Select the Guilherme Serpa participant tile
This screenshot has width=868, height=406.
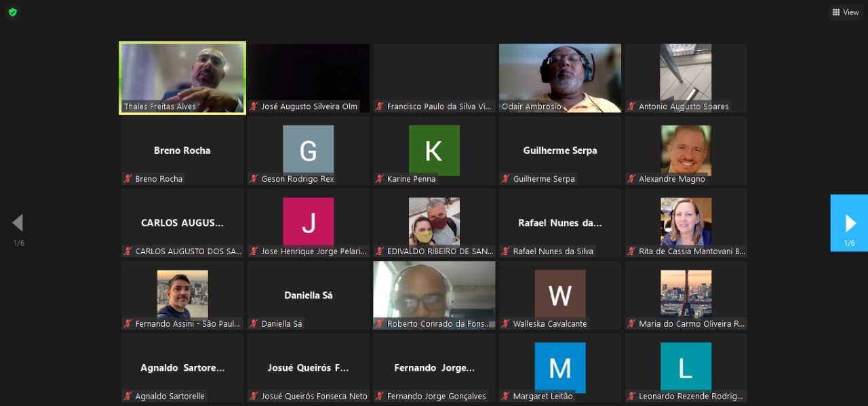point(560,150)
